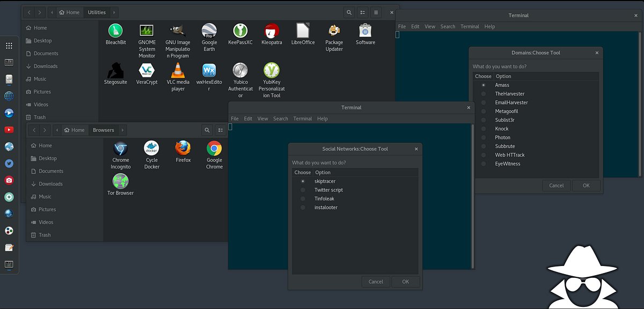This screenshot has width=644, height=309.
Task: Open Yubico Authenticator
Action: tap(240, 70)
